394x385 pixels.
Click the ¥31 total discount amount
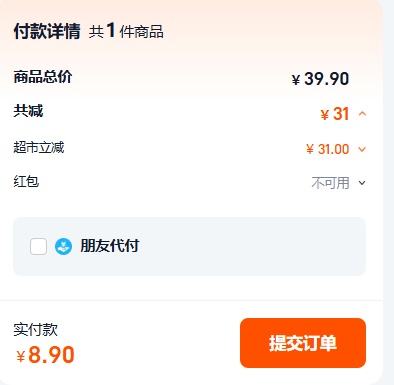pyautogui.click(x=335, y=114)
